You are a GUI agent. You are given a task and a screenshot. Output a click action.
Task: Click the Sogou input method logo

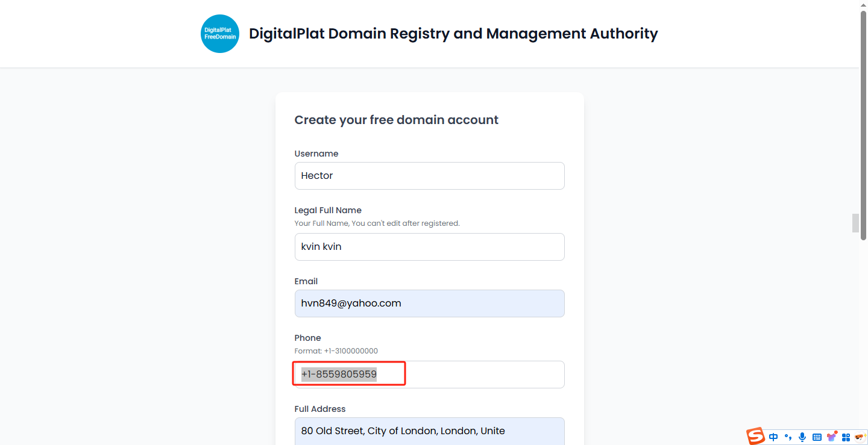click(756, 437)
